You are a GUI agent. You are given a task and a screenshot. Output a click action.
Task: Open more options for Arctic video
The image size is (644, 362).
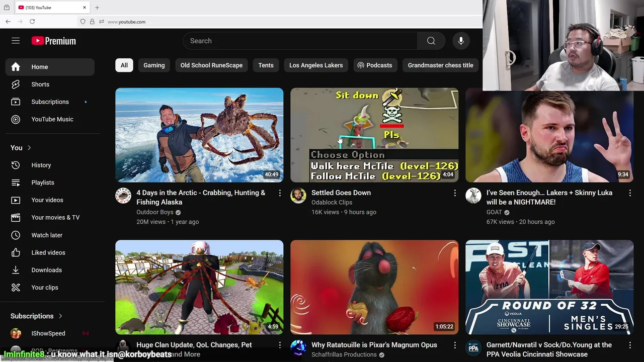point(280,193)
